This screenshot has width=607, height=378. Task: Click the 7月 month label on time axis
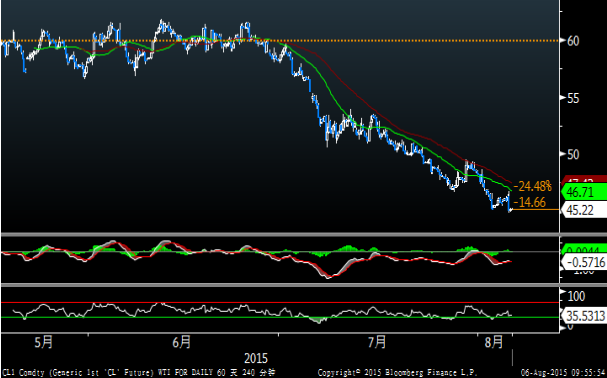(x=377, y=342)
